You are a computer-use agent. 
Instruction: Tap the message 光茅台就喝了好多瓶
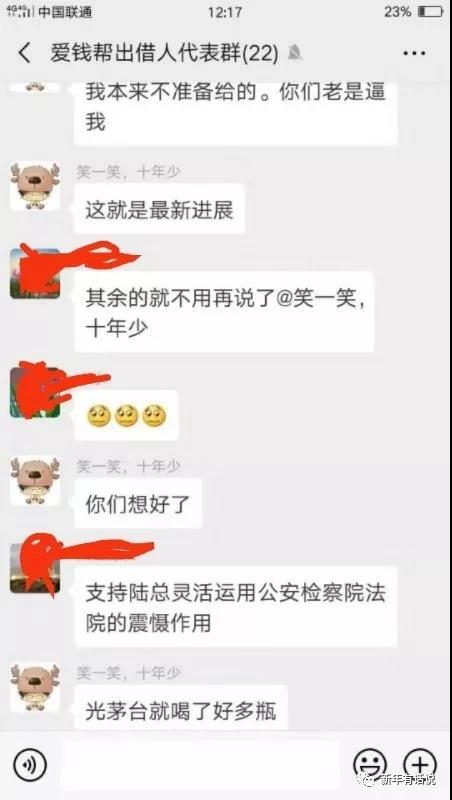[x=181, y=709]
